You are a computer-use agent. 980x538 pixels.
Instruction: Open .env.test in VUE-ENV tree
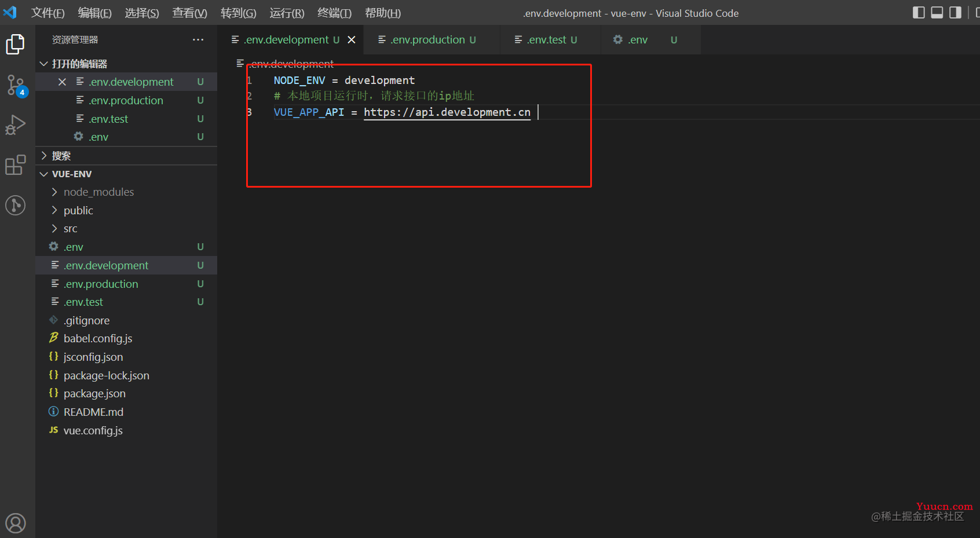point(126,302)
